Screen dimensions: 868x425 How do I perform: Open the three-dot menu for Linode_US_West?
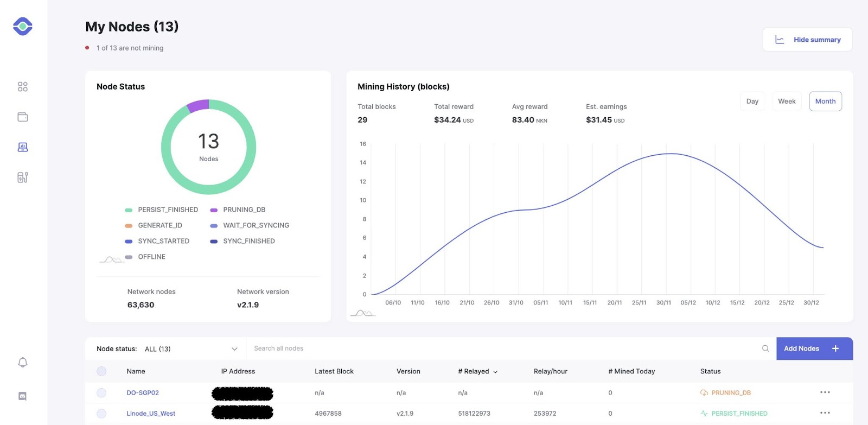pyautogui.click(x=825, y=413)
